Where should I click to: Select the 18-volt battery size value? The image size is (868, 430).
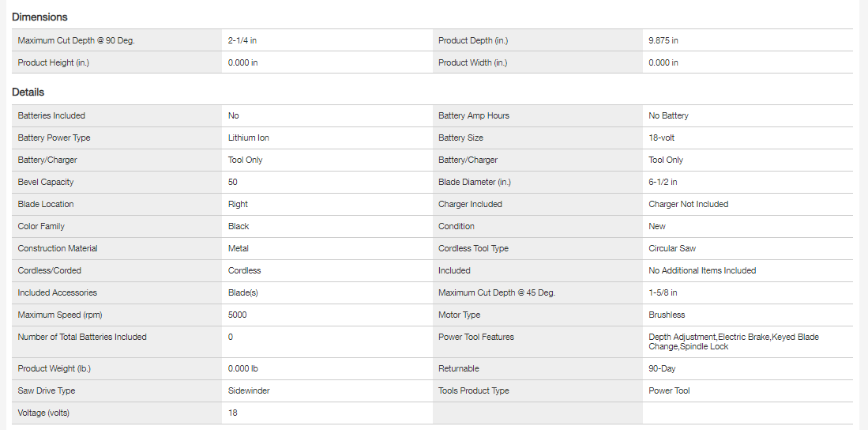click(x=661, y=138)
